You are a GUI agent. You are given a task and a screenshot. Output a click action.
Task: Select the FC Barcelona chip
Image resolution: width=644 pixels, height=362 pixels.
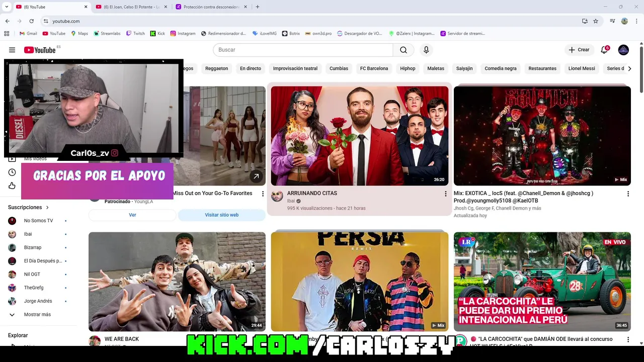pyautogui.click(x=374, y=68)
